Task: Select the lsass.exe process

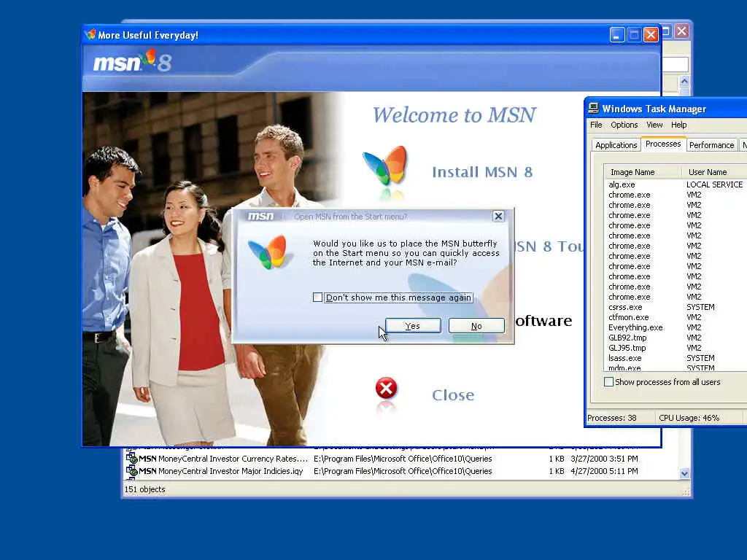Action: (x=624, y=358)
